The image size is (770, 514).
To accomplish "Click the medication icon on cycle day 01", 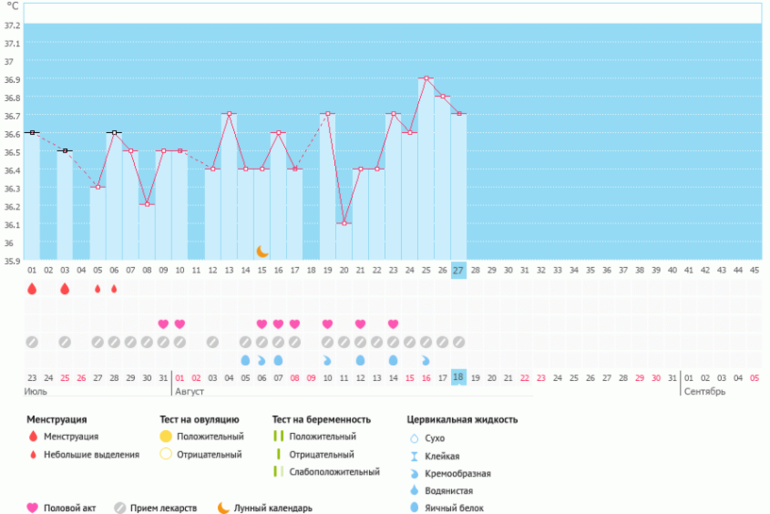I will coord(32,342).
